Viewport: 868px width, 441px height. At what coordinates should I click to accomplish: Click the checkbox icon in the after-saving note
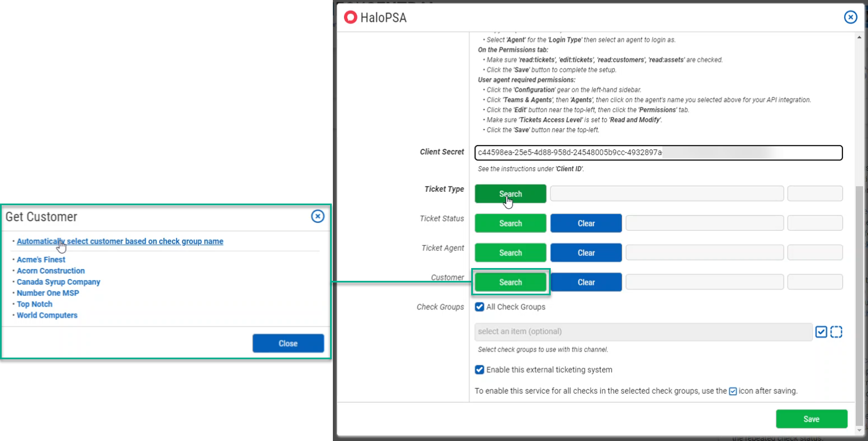point(733,391)
